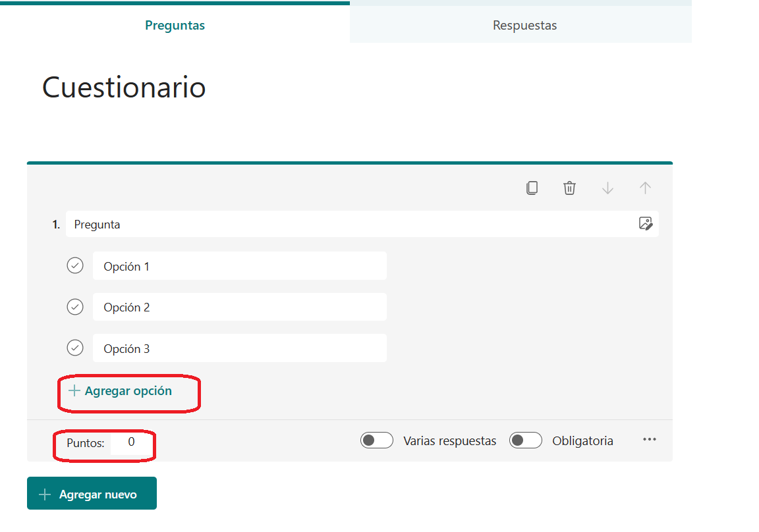Select the Cuestionario form title
The width and height of the screenshot is (759, 532).
124,88
